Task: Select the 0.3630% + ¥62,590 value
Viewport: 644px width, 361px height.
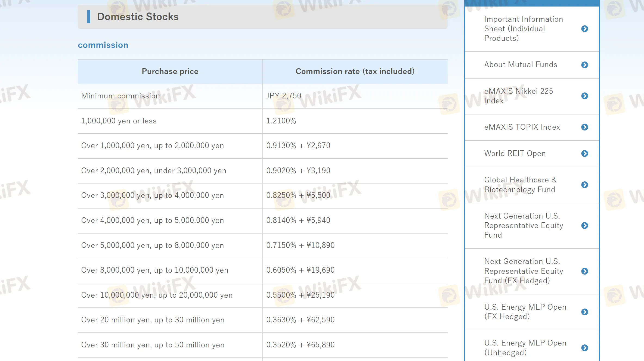Action: (300, 320)
